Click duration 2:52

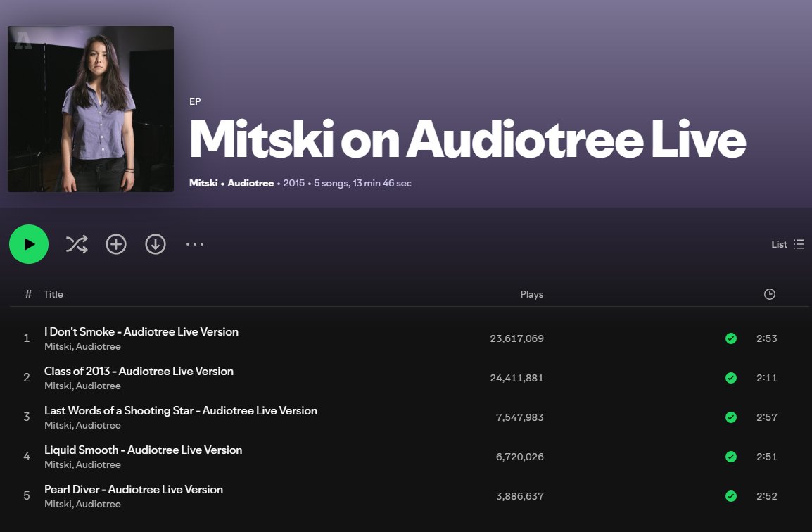point(766,495)
